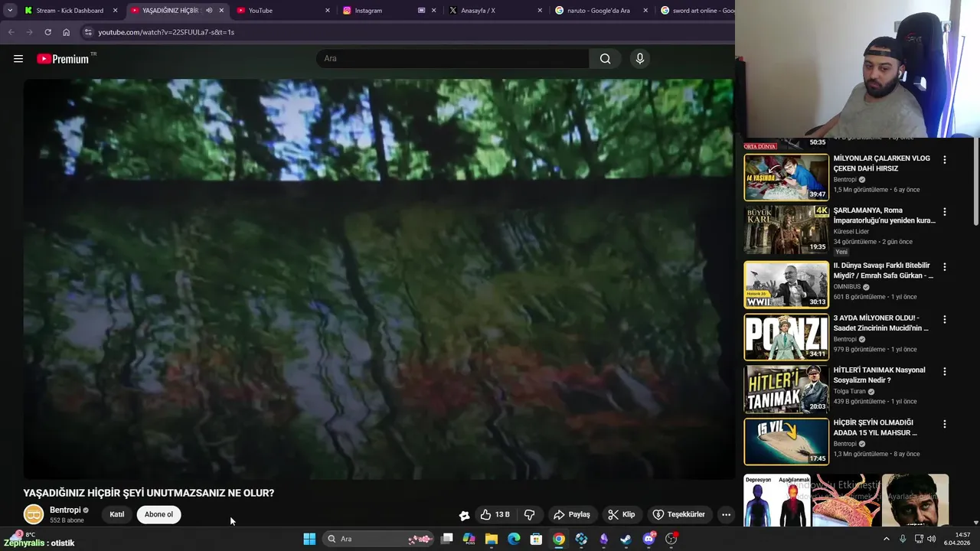The height and width of the screenshot is (551, 980).
Task: Go back with browser back arrow
Action: pos(11,32)
